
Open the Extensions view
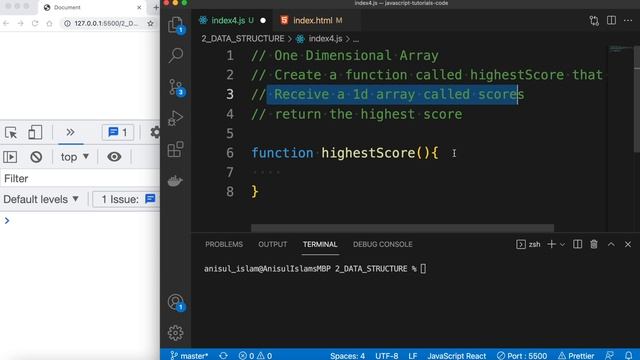click(x=176, y=149)
